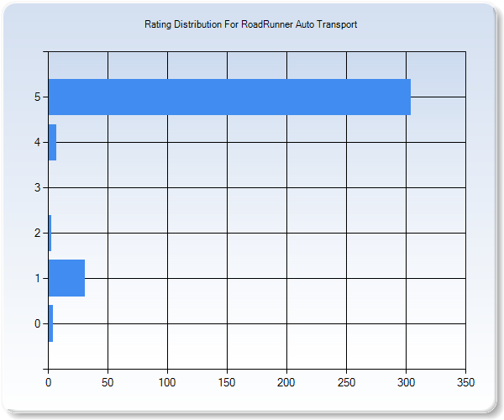Click the x-axis label '250'
This screenshot has width=504, height=420.
coord(346,382)
